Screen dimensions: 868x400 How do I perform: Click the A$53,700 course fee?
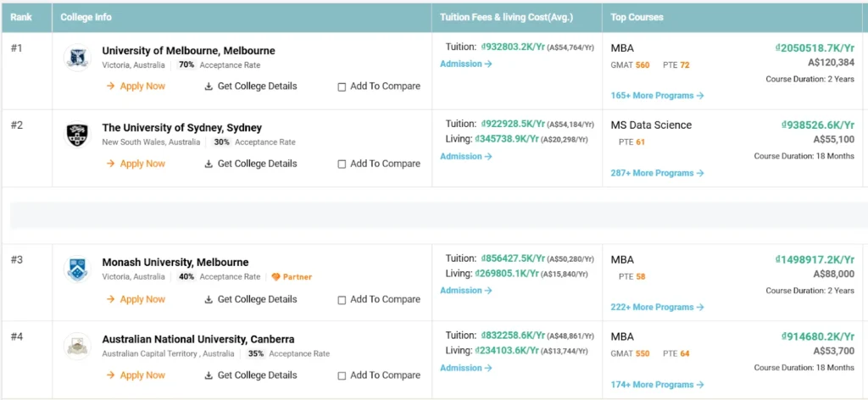click(x=834, y=351)
